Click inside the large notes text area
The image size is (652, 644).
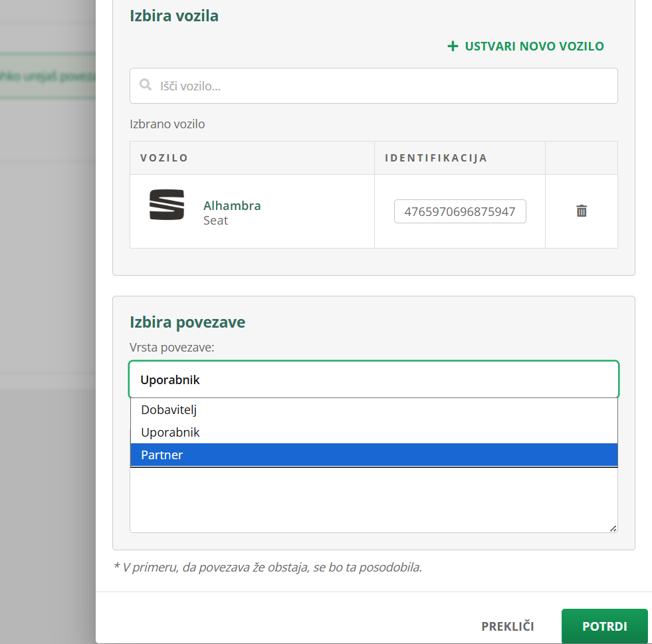(x=374, y=502)
